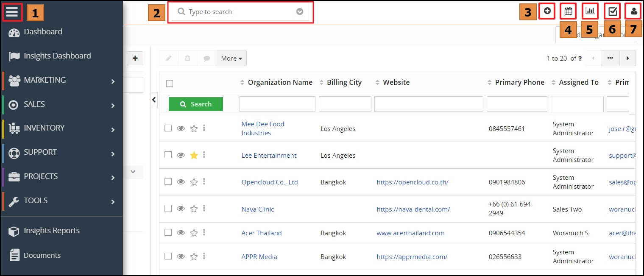Image resolution: width=644 pixels, height=276 pixels.
Task: Expand the MARKETING menu section
Action: [x=62, y=80]
